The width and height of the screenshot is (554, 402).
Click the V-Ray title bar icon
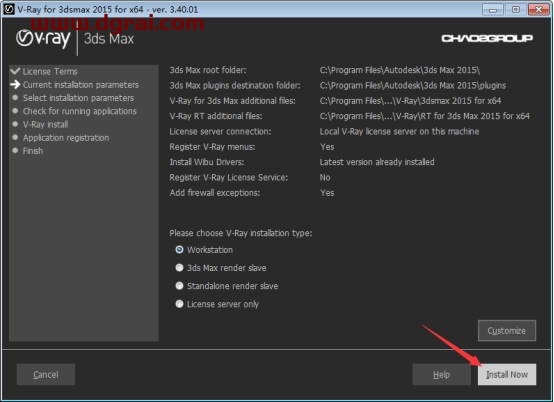click(8, 9)
